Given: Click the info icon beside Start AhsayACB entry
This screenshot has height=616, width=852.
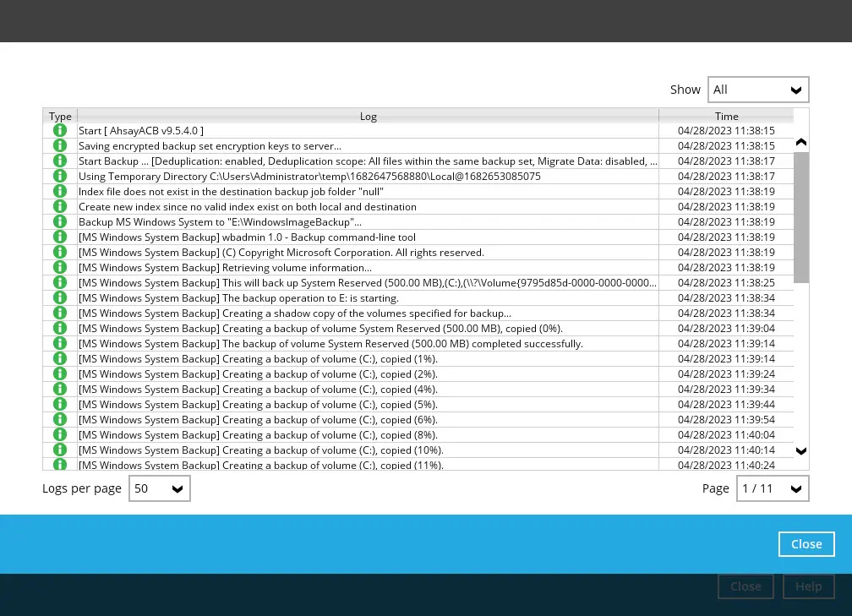Looking at the screenshot, I should (x=60, y=131).
